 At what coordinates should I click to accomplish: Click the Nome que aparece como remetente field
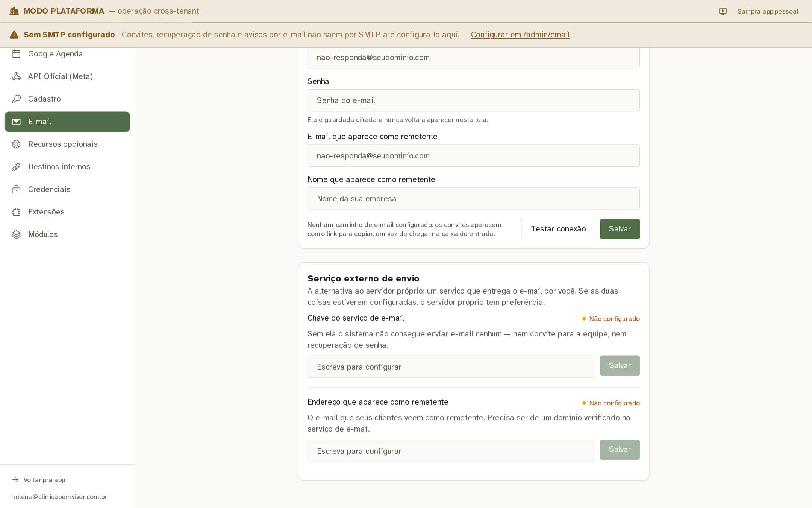(473, 198)
